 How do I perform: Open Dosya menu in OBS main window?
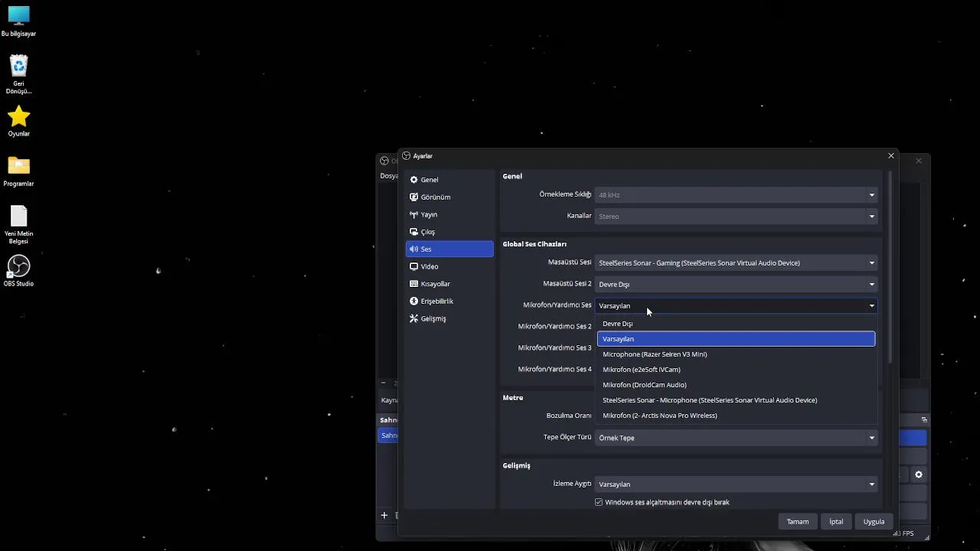(x=389, y=176)
